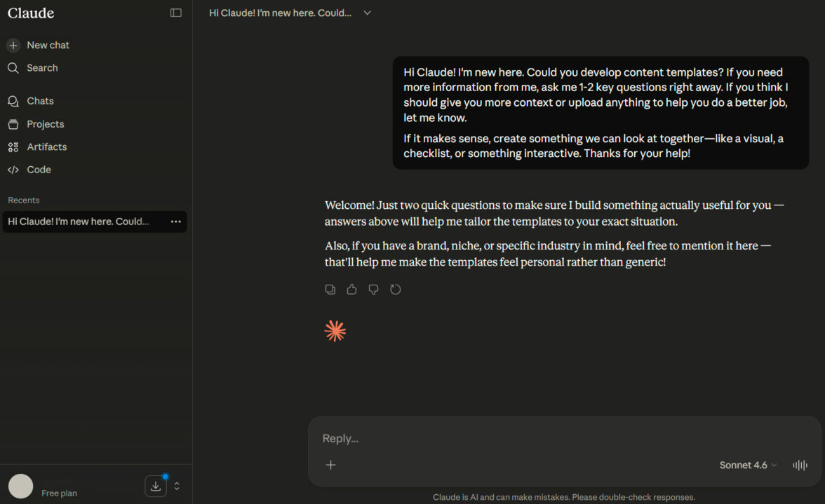The height and width of the screenshot is (504, 825).
Task: Click the Claude logo text
Action: click(x=31, y=13)
